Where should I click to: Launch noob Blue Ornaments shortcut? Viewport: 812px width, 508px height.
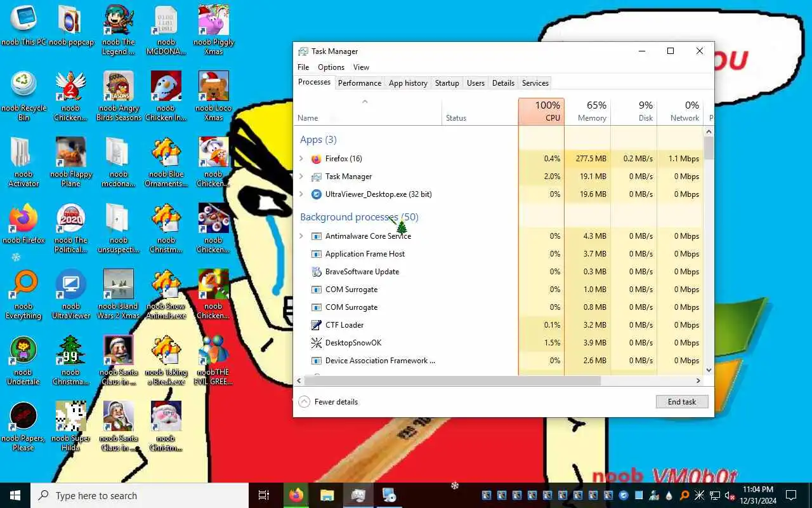166,162
